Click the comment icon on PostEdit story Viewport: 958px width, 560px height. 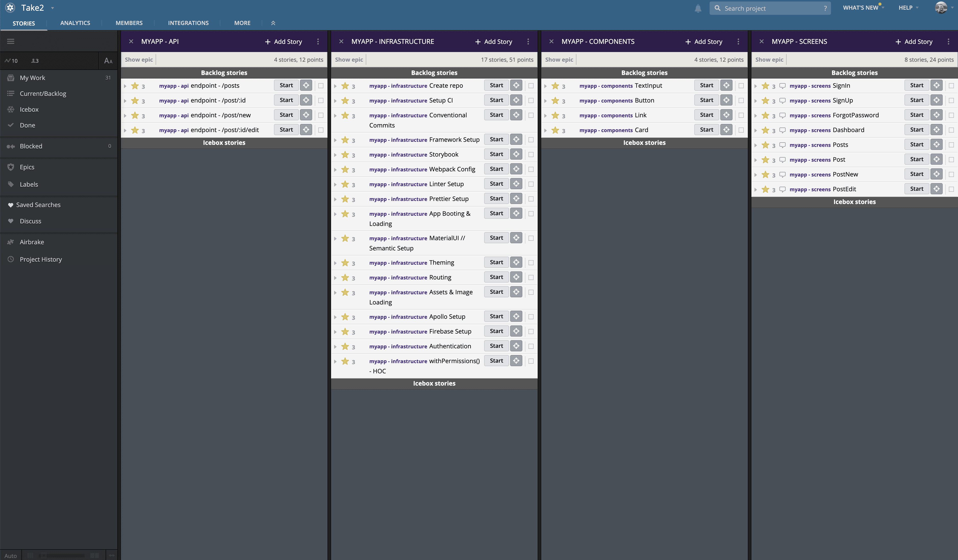pyautogui.click(x=782, y=189)
